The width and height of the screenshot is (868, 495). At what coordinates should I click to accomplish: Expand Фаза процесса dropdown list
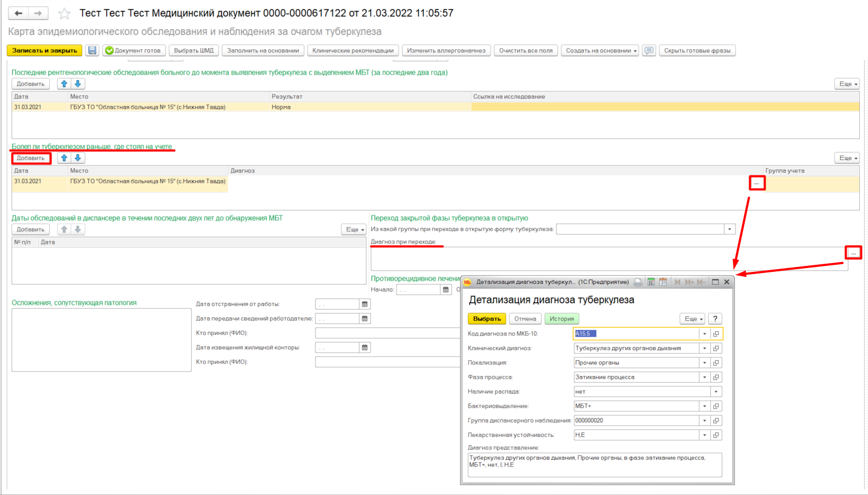pyautogui.click(x=704, y=377)
